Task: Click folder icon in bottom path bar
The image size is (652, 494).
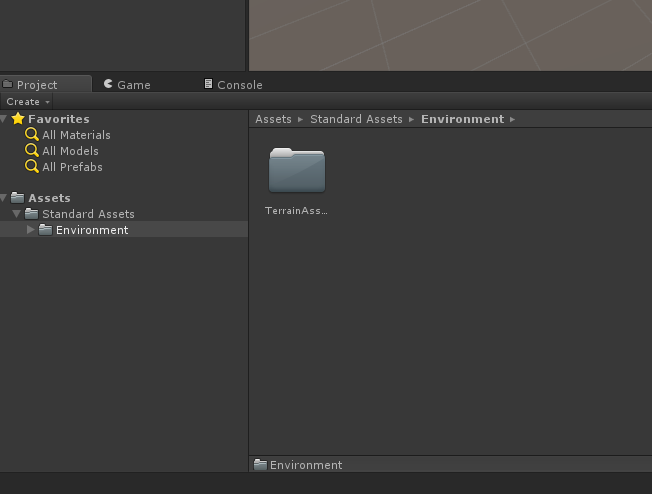Action: coord(260,464)
